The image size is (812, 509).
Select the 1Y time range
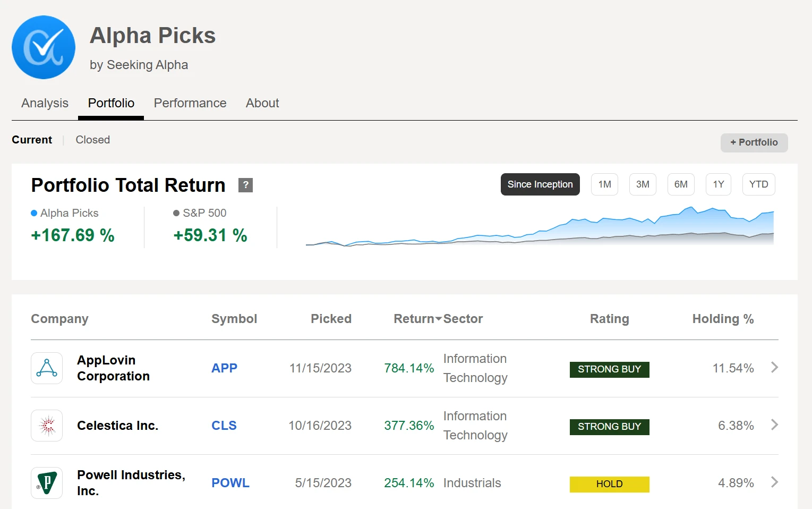[719, 184]
